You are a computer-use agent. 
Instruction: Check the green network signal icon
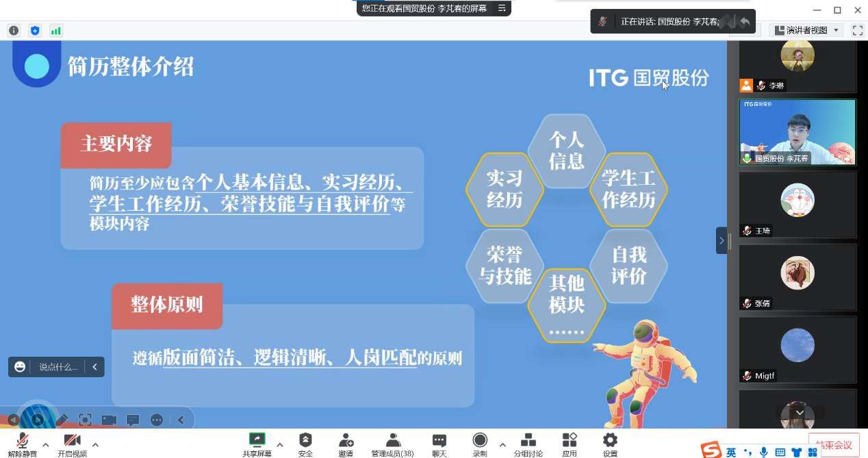pyautogui.click(x=55, y=30)
